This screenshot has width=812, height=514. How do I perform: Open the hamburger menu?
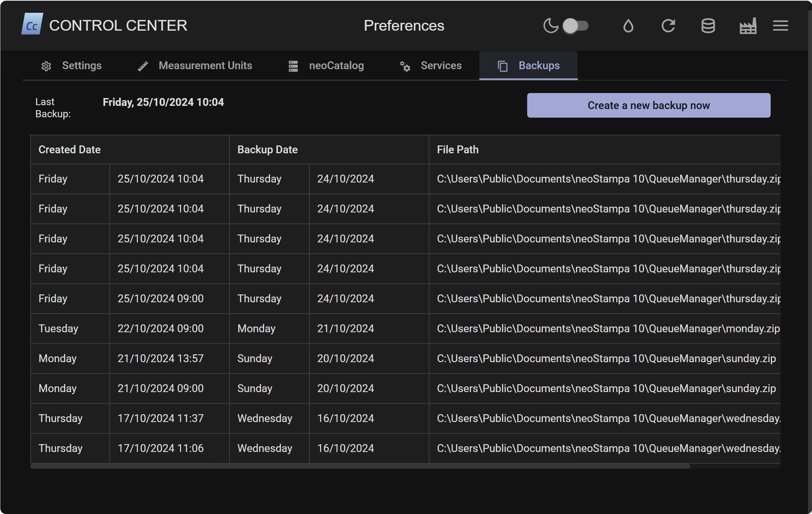tap(780, 26)
